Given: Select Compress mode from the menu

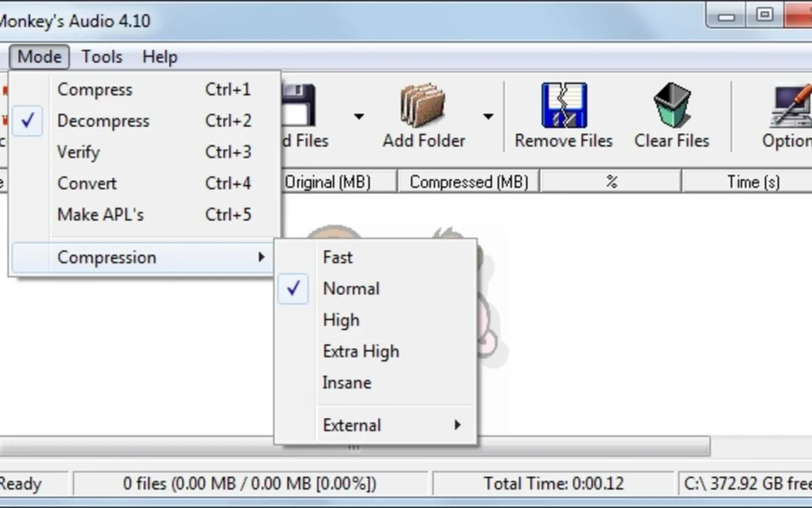Looking at the screenshot, I should pos(146,89).
